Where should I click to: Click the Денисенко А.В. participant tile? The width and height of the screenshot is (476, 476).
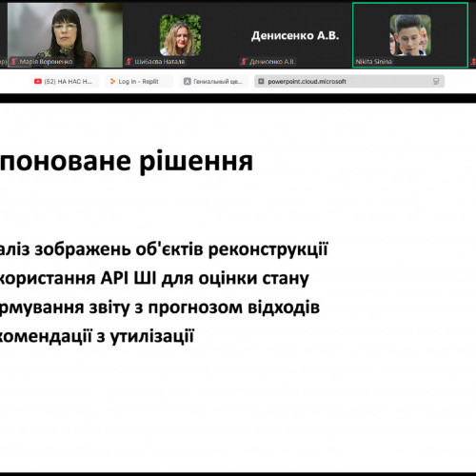295,35
